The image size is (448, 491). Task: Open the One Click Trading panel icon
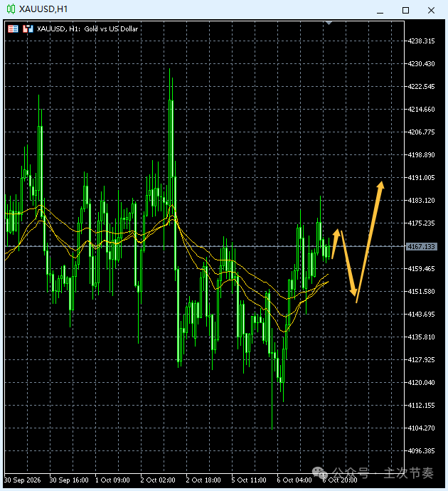pyautogui.click(x=13, y=28)
